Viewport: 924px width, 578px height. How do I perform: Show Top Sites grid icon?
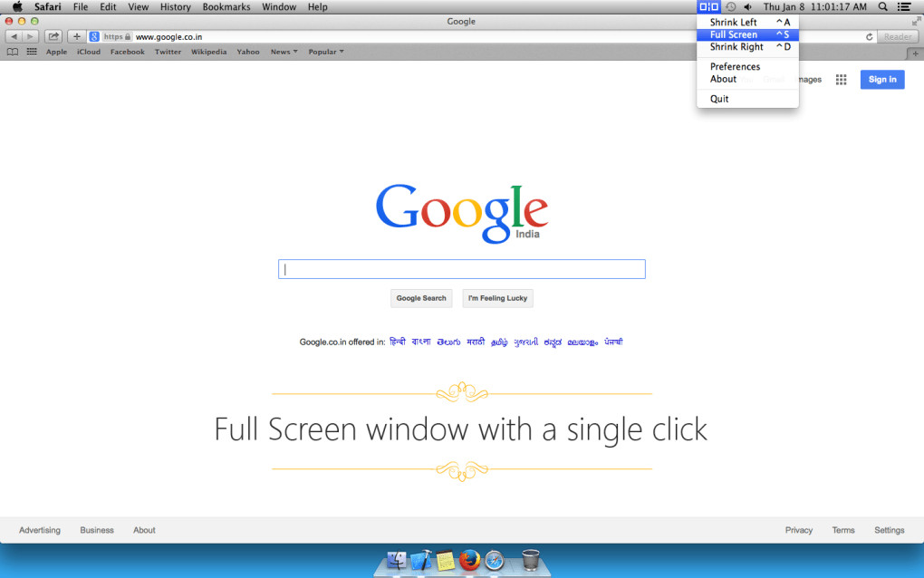[32, 52]
